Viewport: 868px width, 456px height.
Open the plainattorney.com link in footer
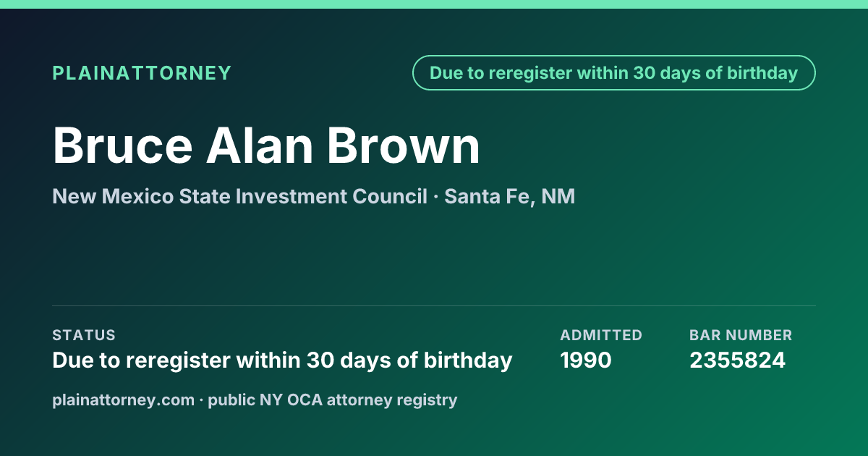point(124,400)
